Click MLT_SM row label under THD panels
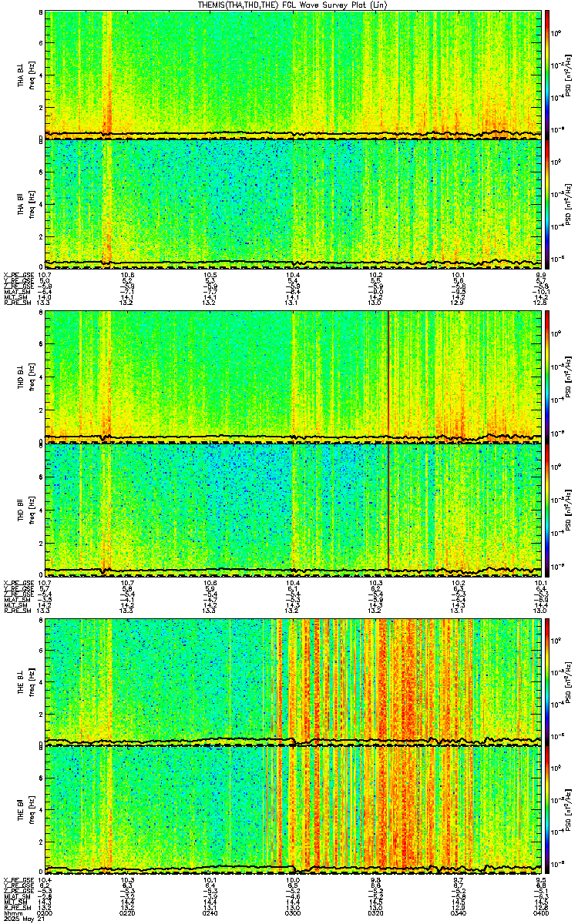 click(16, 605)
